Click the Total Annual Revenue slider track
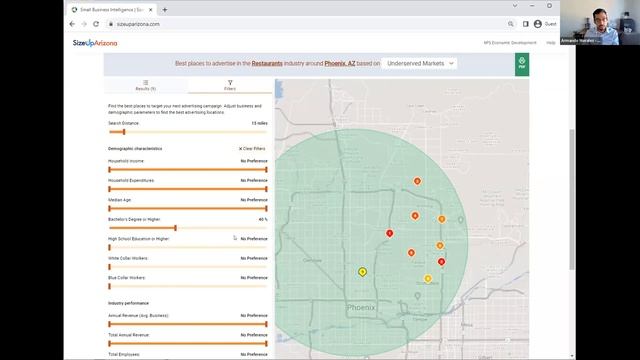 coord(188,343)
